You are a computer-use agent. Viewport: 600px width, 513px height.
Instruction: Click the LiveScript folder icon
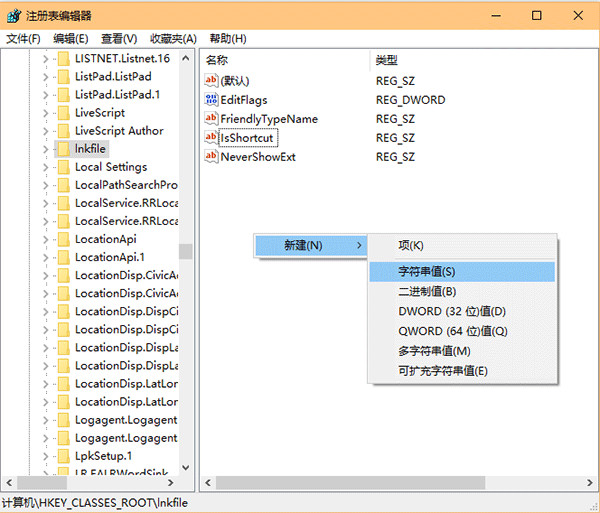[x=63, y=113]
